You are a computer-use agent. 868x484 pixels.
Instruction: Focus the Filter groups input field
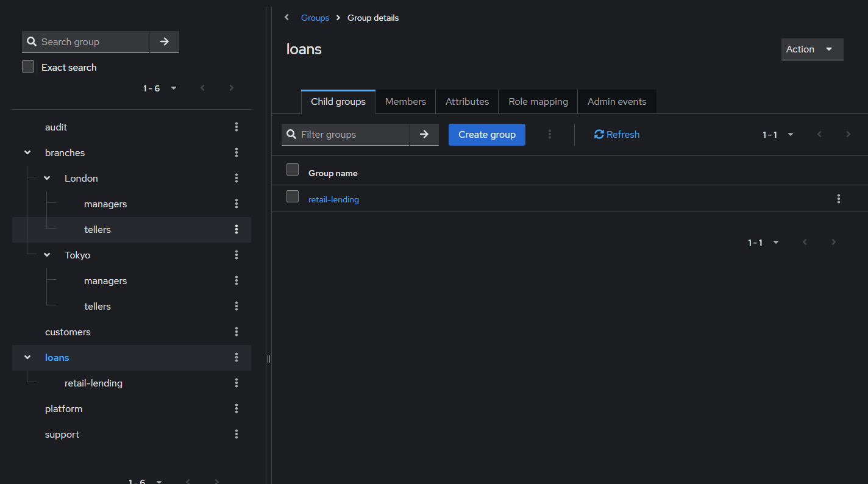point(345,135)
